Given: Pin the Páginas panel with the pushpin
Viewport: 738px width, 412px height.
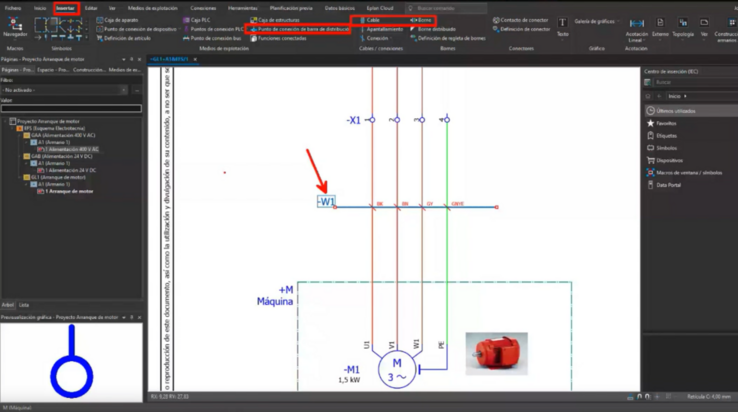Looking at the screenshot, I should pos(131,59).
